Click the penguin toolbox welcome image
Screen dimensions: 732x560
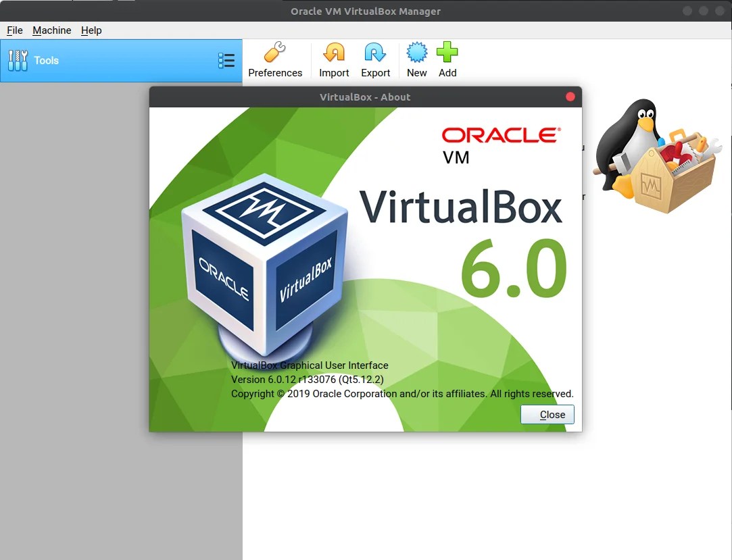pos(657,156)
